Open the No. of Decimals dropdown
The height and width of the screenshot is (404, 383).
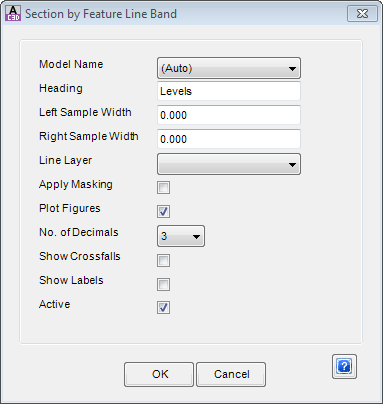tap(181, 236)
